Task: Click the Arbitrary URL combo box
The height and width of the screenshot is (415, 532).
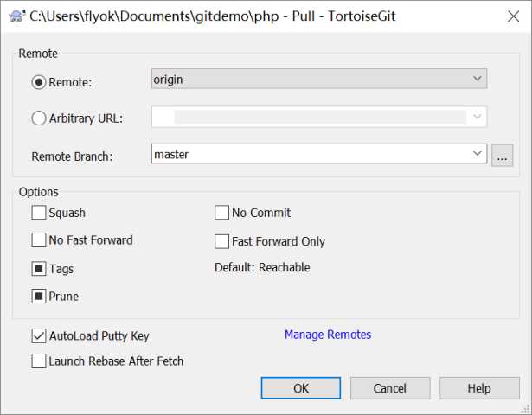Action: pos(319,117)
